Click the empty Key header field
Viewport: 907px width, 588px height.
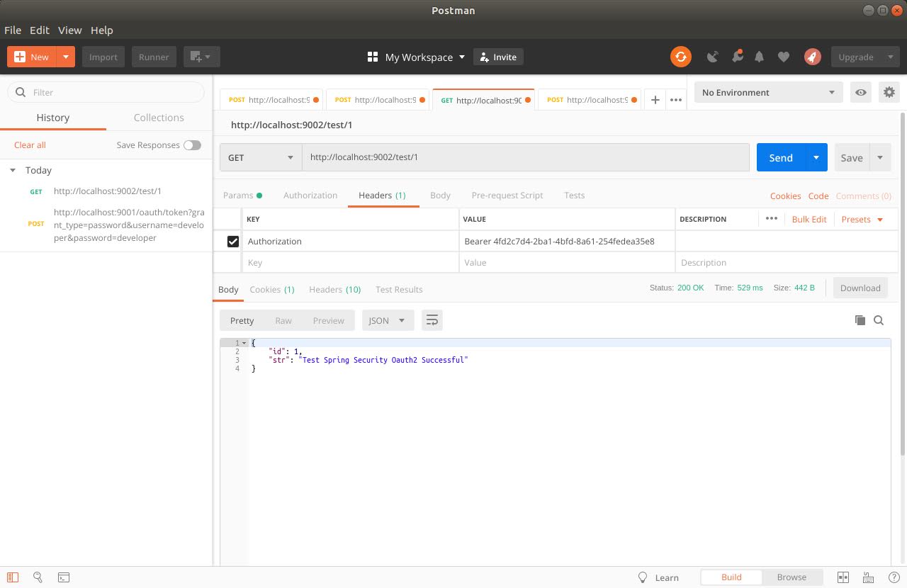351,262
